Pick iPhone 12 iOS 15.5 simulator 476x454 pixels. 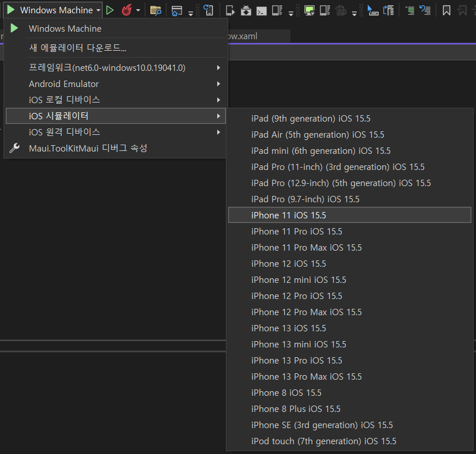tap(349, 263)
